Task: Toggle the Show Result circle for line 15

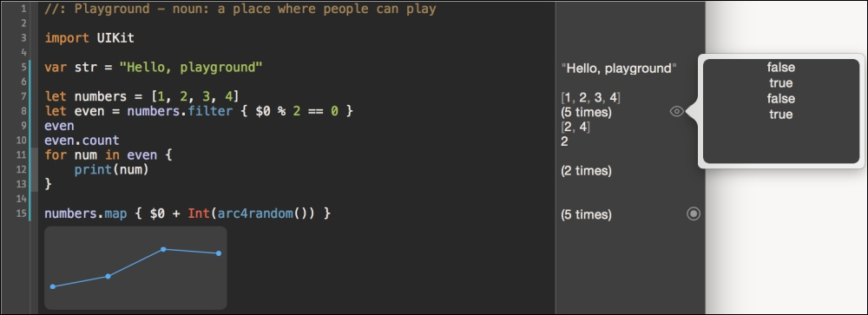Action: click(x=693, y=213)
